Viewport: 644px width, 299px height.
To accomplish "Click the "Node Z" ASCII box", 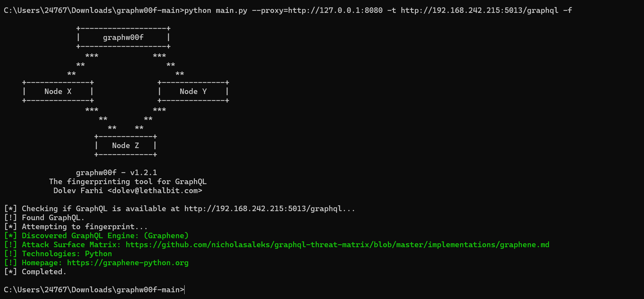I will 125,145.
